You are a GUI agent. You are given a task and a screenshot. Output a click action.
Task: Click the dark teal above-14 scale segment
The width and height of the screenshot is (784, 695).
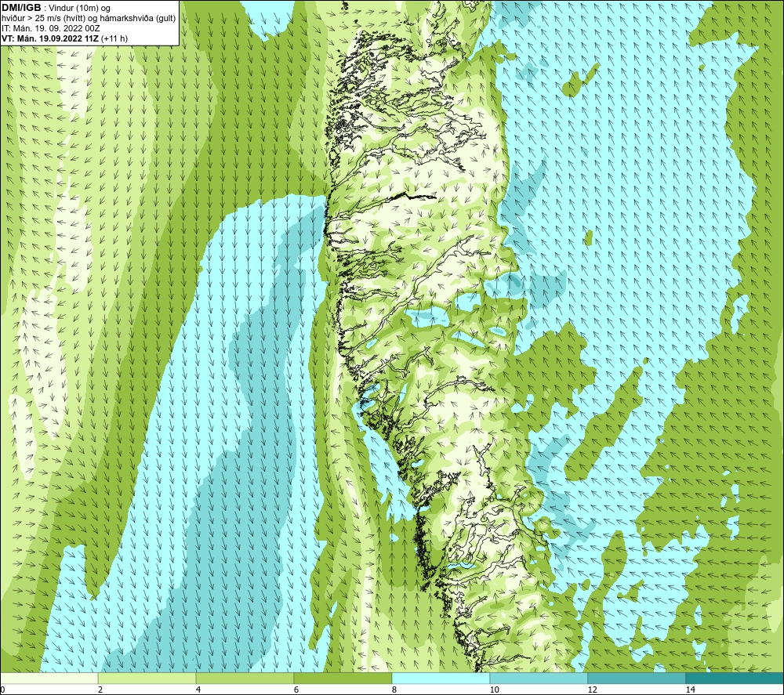[735, 678]
